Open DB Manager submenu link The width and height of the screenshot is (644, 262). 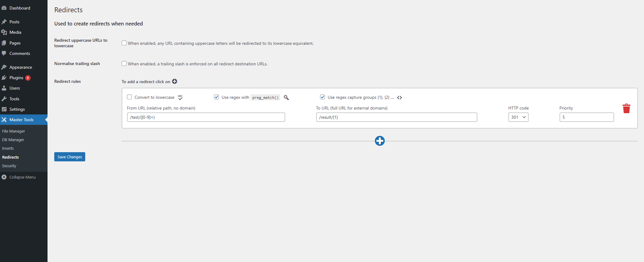13,140
